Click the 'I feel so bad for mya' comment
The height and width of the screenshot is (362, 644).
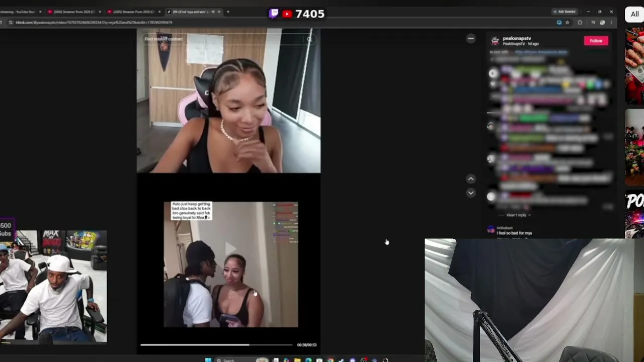[x=515, y=233]
